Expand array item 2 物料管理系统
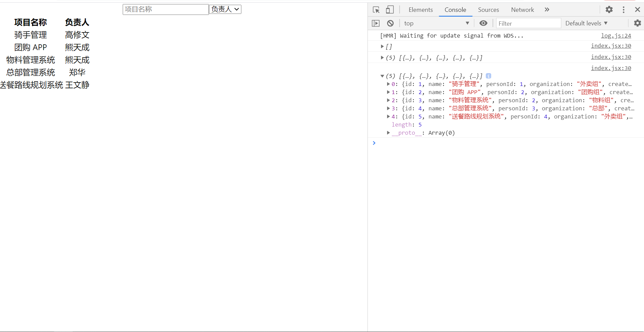 point(388,100)
